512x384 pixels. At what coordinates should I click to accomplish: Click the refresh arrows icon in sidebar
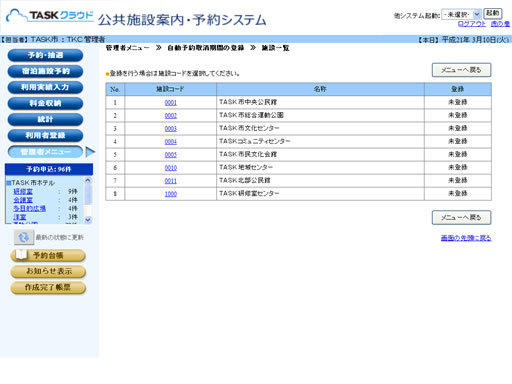tap(24, 237)
